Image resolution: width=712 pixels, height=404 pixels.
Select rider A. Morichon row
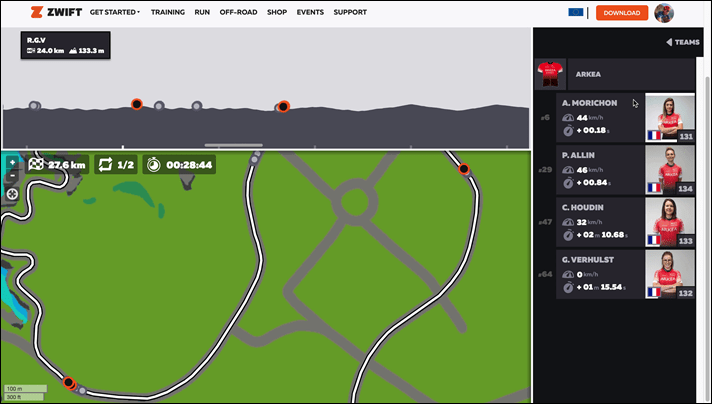625,118
